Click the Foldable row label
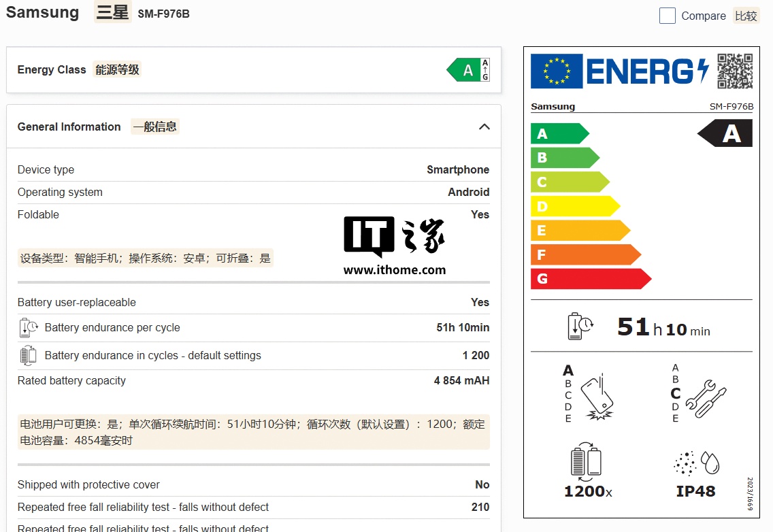The height and width of the screenshot is (532, 773). 39,214
